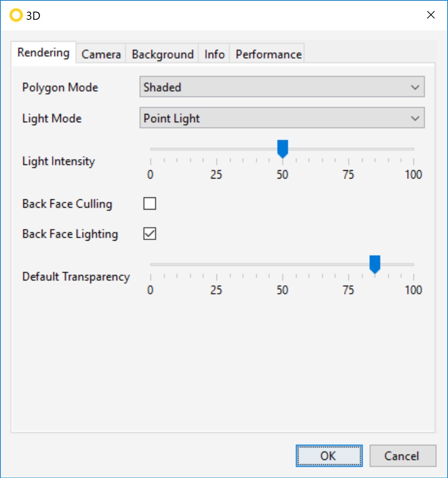
Task: Click the Light Mode dropdown chevron
Action: coord(415,118)
